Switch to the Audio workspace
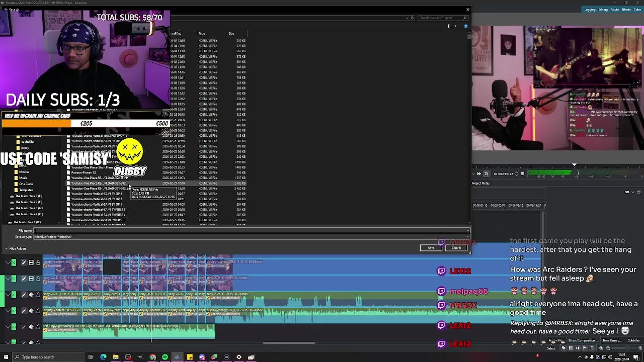Image resolution: width=644 pixels, height=362 pixels. coord(615,10)
